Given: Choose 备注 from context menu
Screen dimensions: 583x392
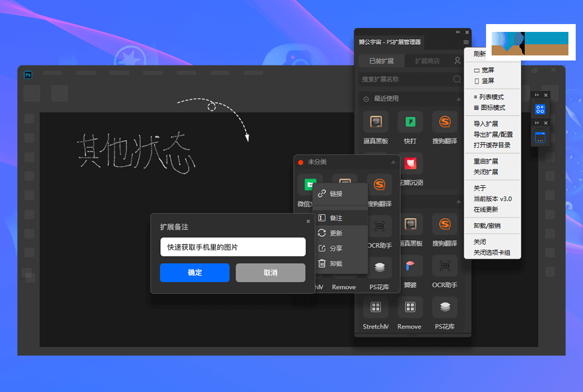Looking at the screenshot, I should 341,218.
